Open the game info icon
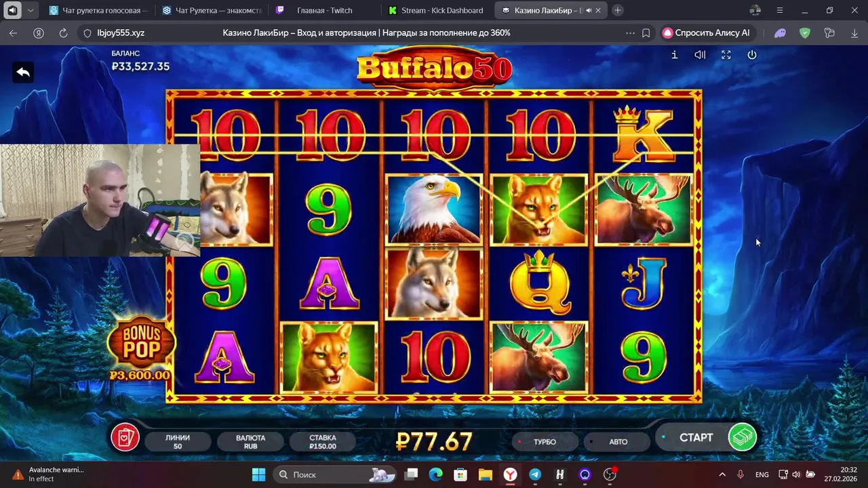 click(x=674, y=55)
